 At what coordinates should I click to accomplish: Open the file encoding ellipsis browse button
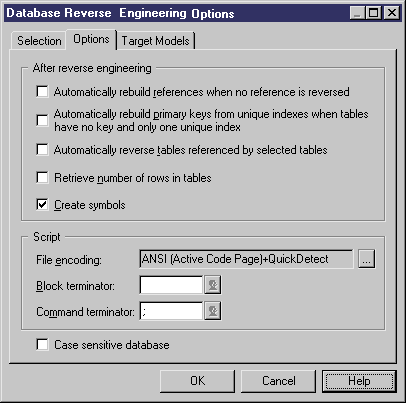point(367,259)
